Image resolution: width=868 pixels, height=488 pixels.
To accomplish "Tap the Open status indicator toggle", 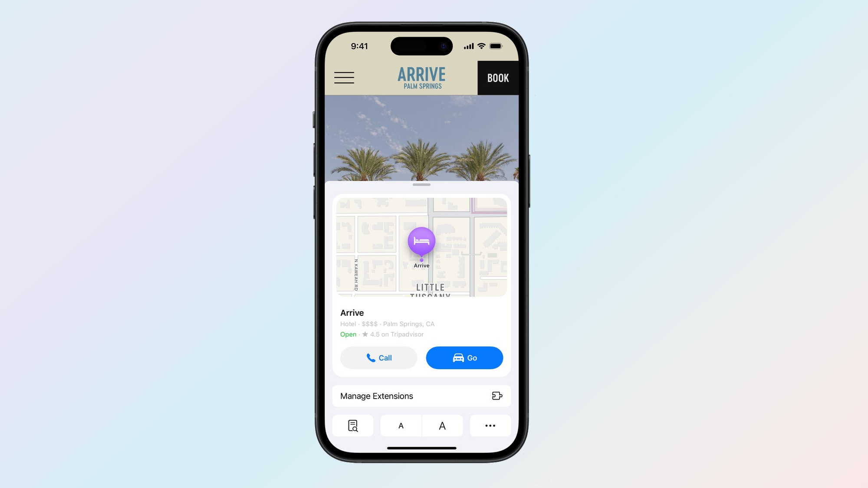I will click(348, 334).
